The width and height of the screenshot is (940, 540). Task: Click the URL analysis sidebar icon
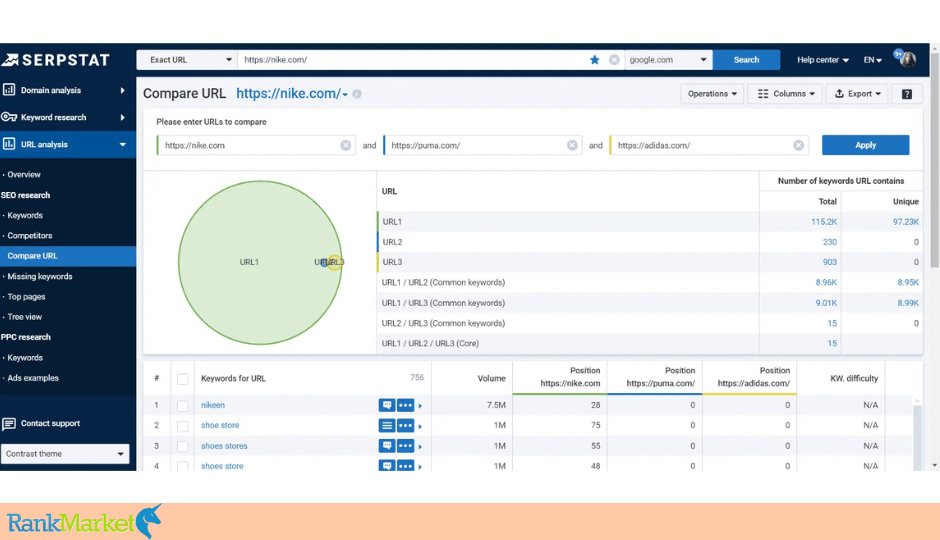(x=9, y=144)
